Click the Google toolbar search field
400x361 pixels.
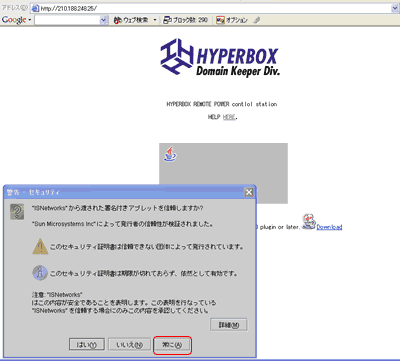click(67, 20)
